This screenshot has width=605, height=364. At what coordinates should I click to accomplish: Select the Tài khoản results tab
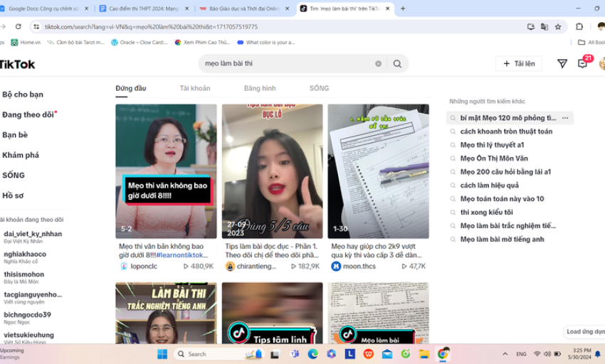click(x=195, y=88)
